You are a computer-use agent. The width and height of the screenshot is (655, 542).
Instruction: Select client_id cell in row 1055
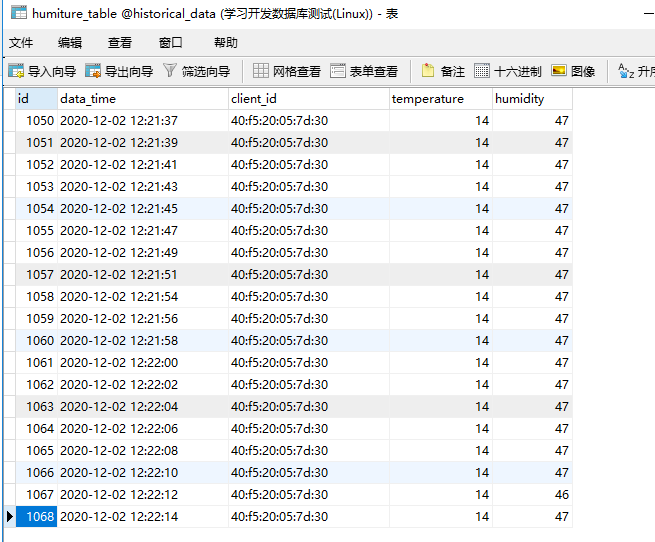(x=309, y=231)
